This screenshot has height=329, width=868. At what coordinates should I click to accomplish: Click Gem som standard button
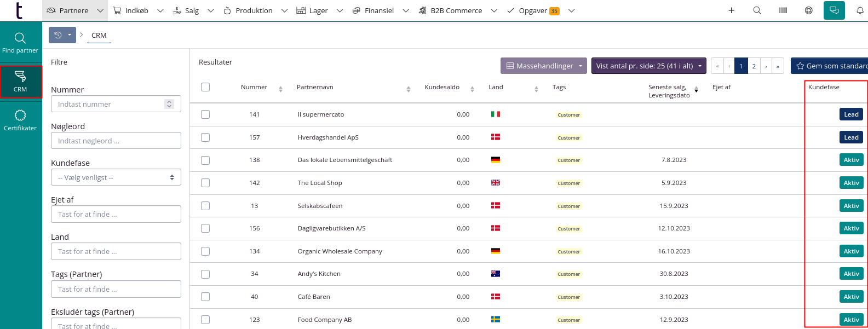pyautogui.click(x=831, y=66)
